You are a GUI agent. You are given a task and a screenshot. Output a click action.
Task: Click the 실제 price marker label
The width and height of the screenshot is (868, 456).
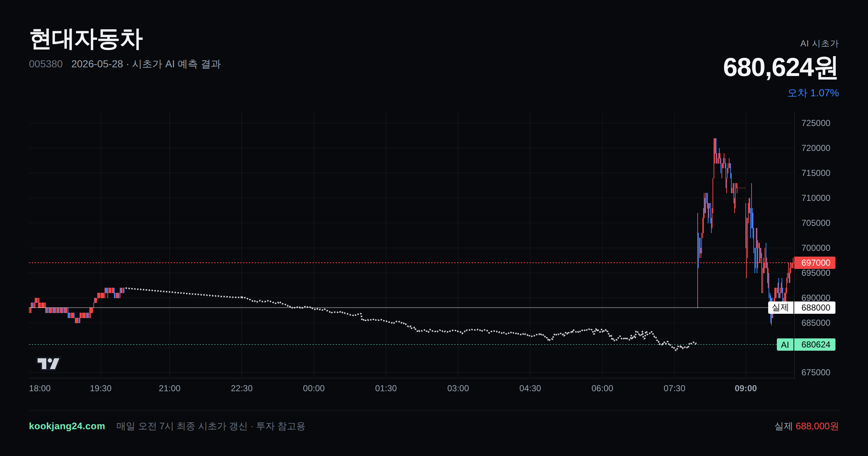coord(780,308)
